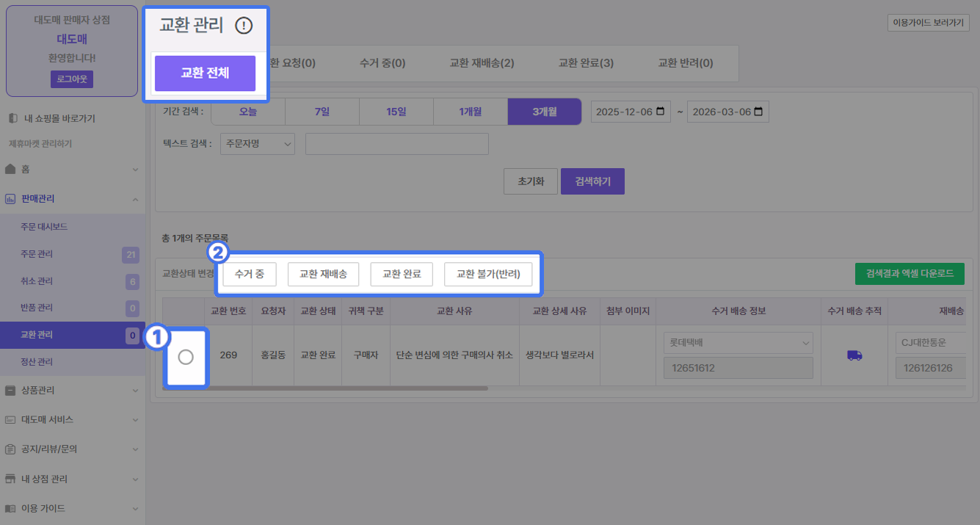This screenshot has height=525, width=980.
Task: Click the text search input field
Action: pos(396,144)
